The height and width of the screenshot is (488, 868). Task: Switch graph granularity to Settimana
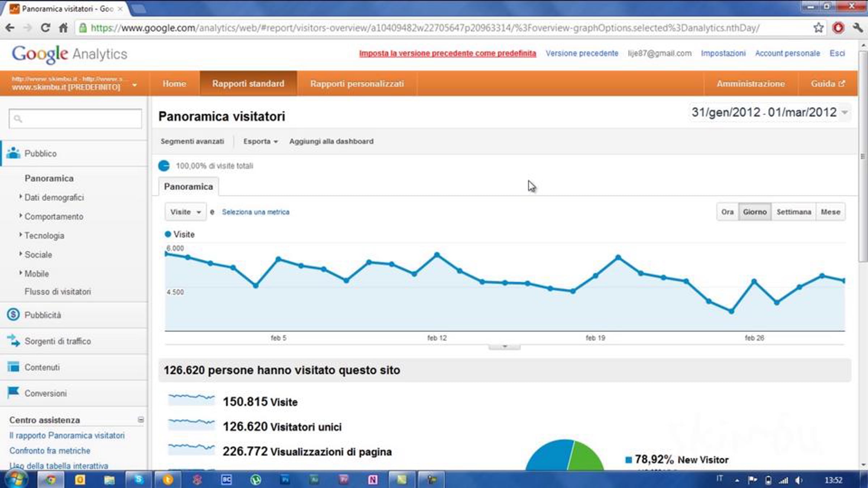pos(793,212)
